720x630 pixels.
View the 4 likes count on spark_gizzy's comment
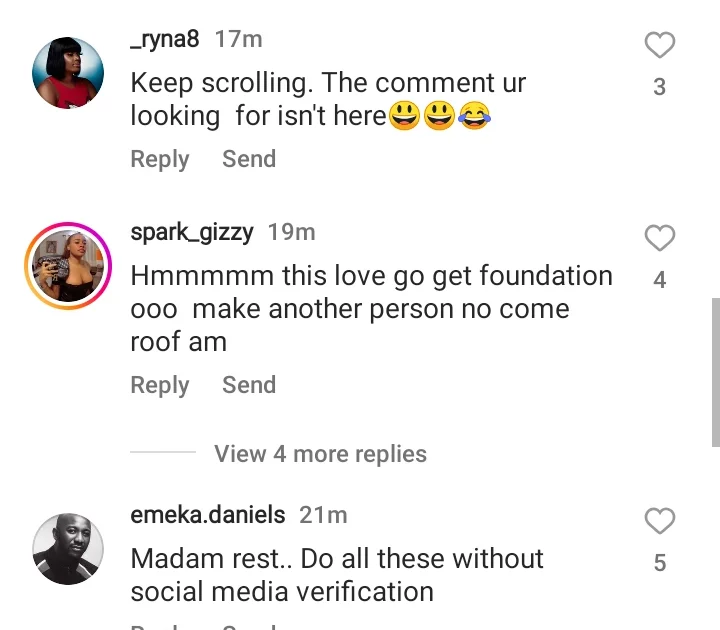pos(659,281)
